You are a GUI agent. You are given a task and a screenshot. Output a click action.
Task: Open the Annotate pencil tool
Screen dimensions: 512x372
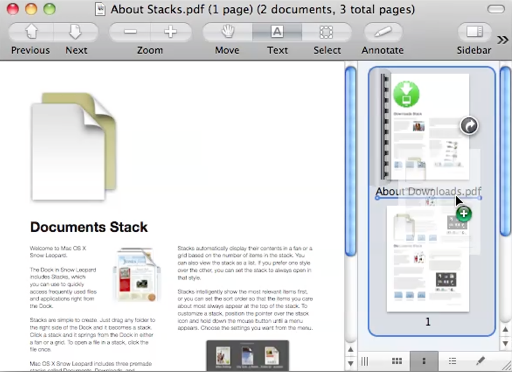click(383, 32)
